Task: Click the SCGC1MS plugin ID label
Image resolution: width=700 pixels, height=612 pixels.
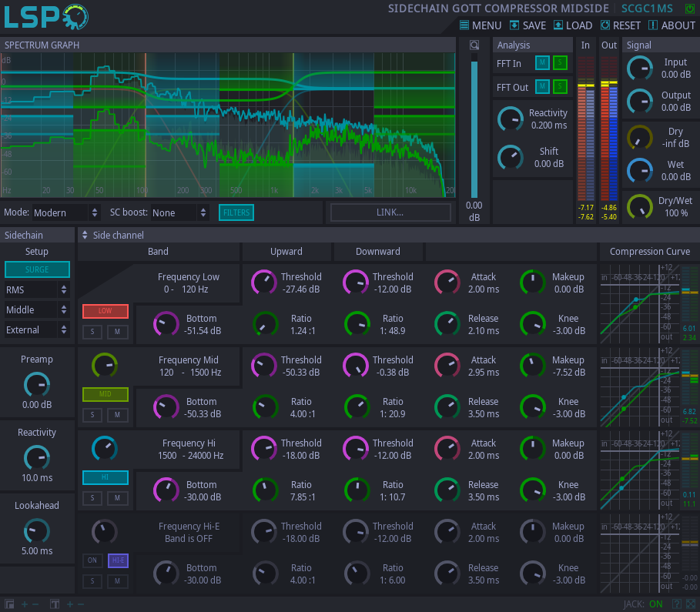Action: [x=647, y=8]
